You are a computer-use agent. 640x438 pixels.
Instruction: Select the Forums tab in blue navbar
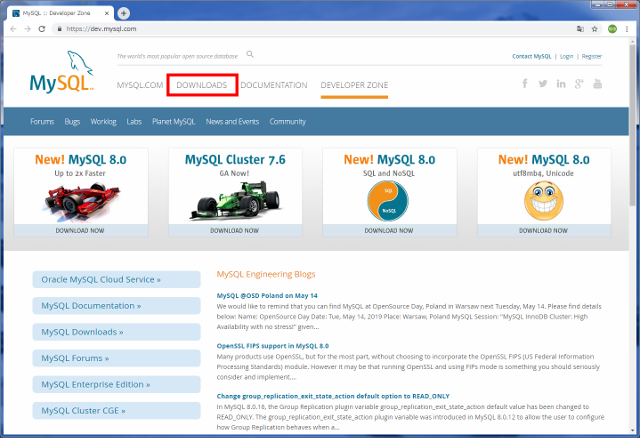coord(42,121)
